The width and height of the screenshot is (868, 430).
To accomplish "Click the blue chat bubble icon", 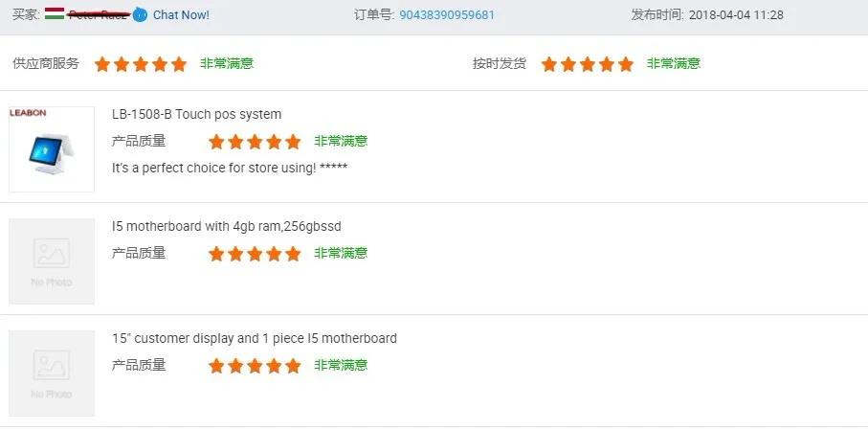I will [140, 14].
